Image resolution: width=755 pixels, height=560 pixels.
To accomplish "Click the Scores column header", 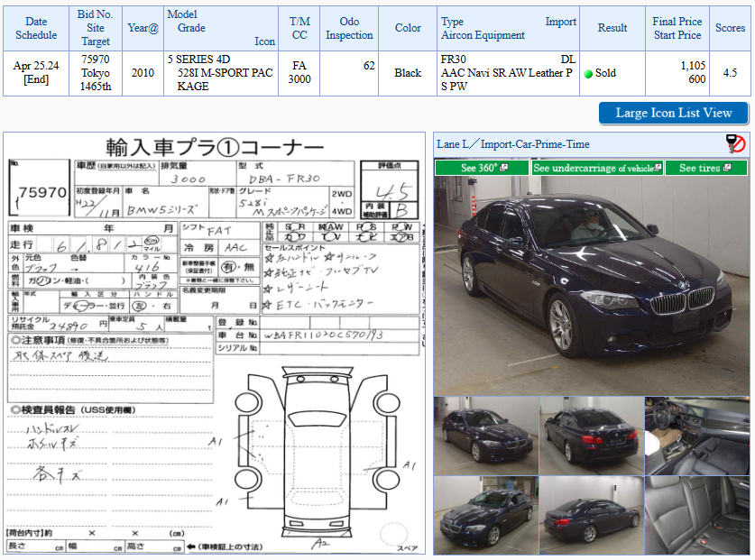I will 730,28.
